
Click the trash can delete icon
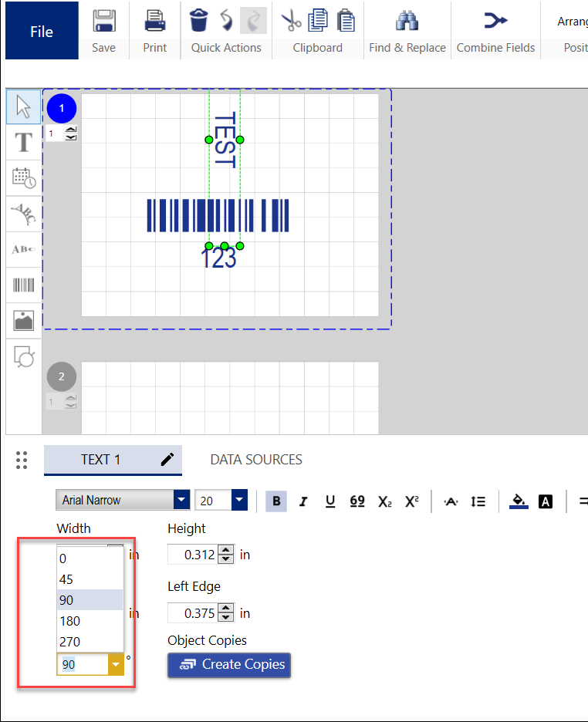click(x=199, y=20)
